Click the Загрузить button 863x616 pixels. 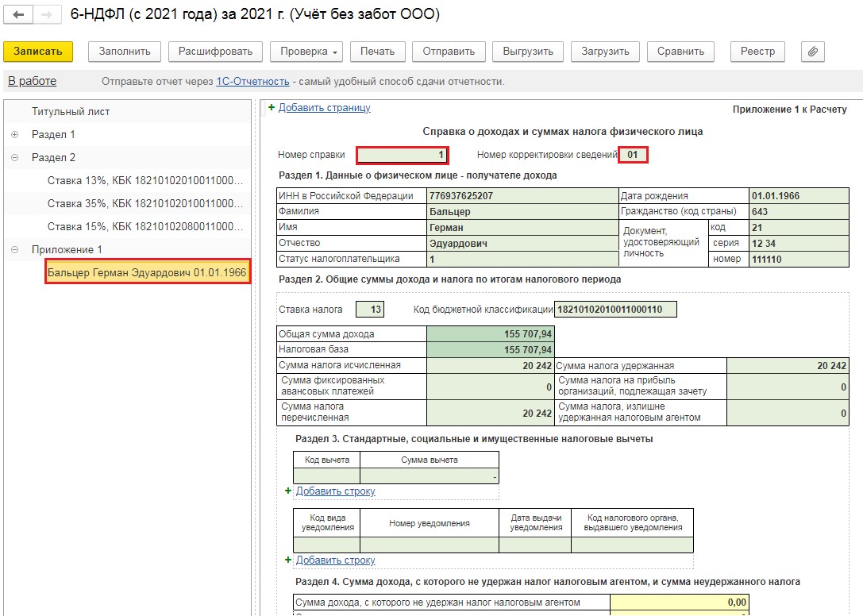pyautogui.click(x=605, y=52)
